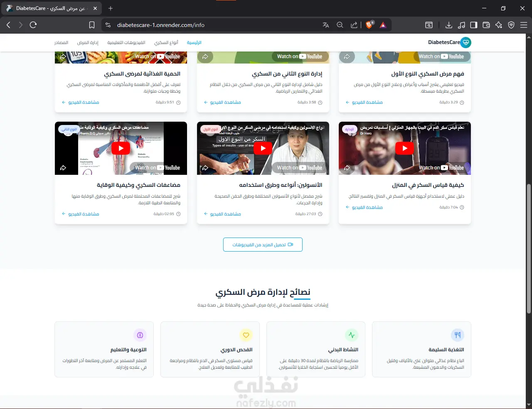Play the 'مضاعفات السكري وكيفية الوقاية' video

(x=121, y=148)
